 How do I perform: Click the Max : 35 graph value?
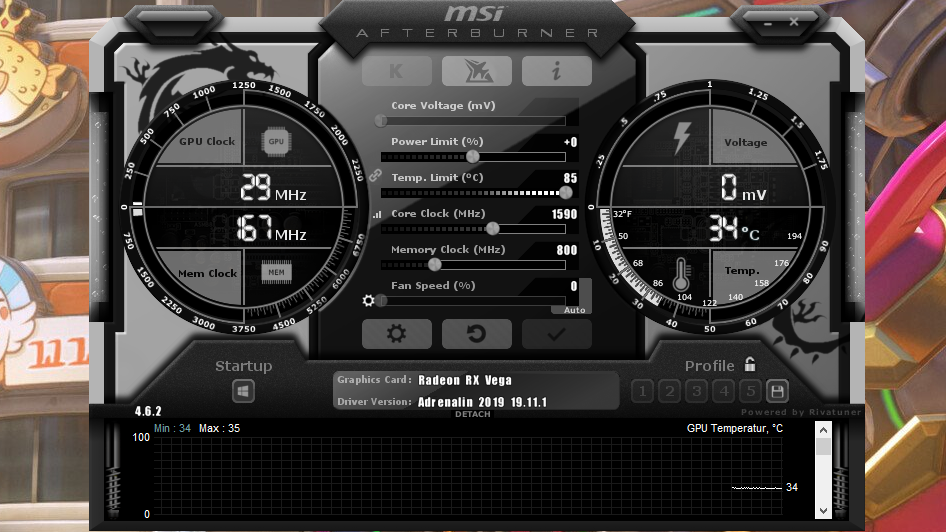pos(220,428)
